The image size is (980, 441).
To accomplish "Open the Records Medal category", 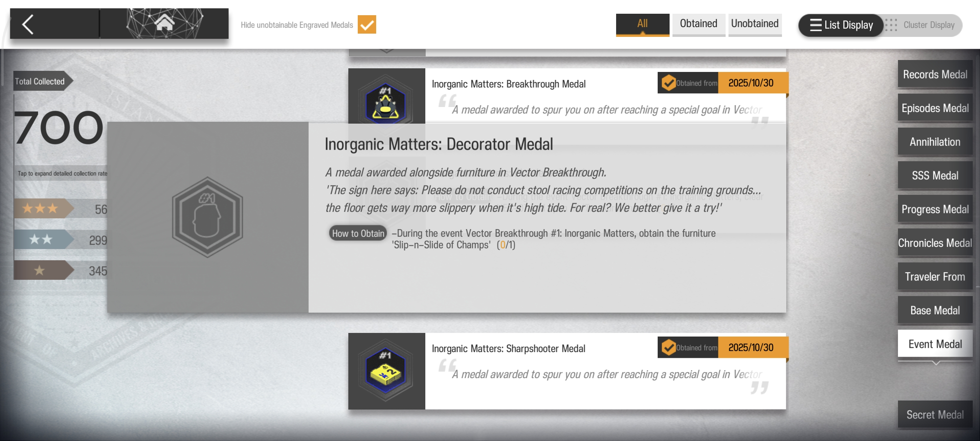I will (x=934, y=74).
